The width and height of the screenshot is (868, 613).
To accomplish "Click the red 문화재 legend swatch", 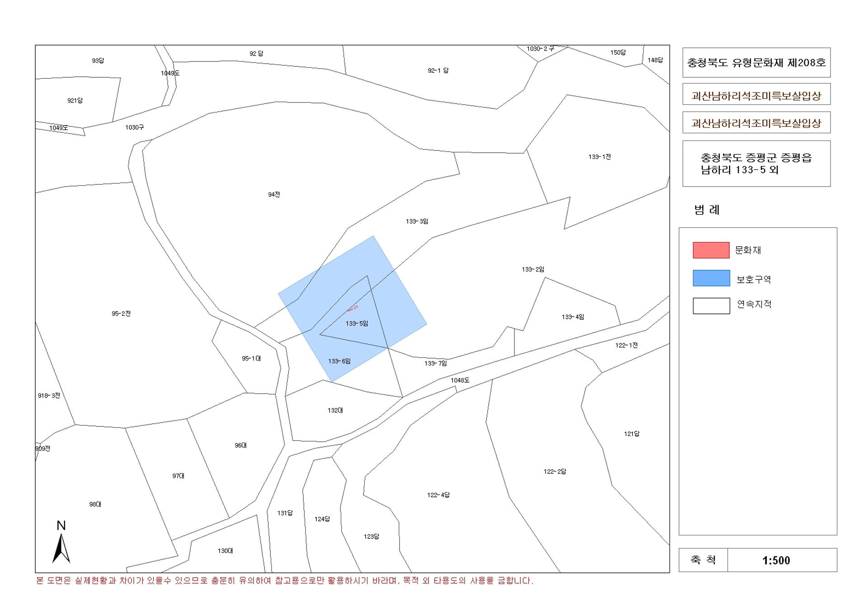I will (x=711, y=250).
